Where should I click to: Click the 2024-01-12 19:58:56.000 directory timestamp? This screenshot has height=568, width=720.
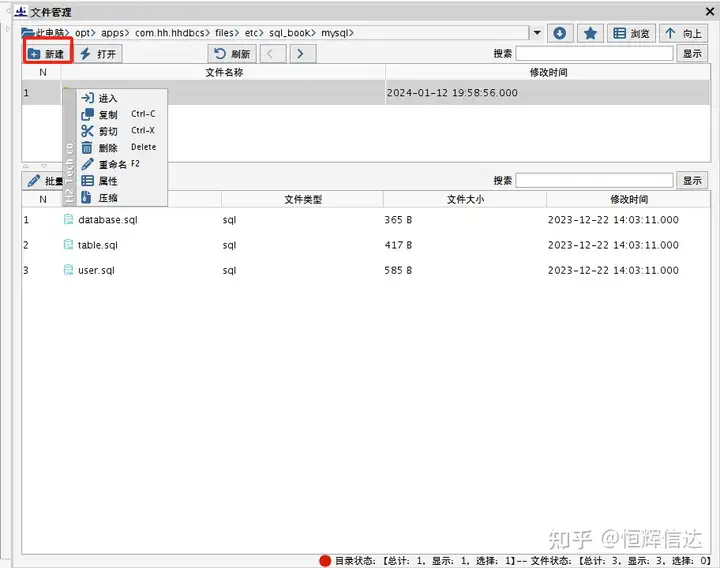452,93
